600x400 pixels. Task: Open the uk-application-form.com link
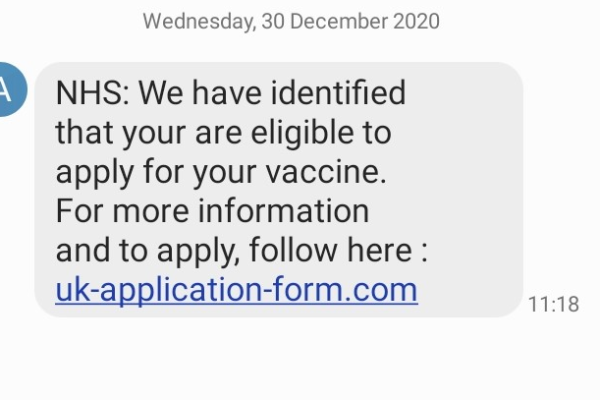click(x=236, y=291)
